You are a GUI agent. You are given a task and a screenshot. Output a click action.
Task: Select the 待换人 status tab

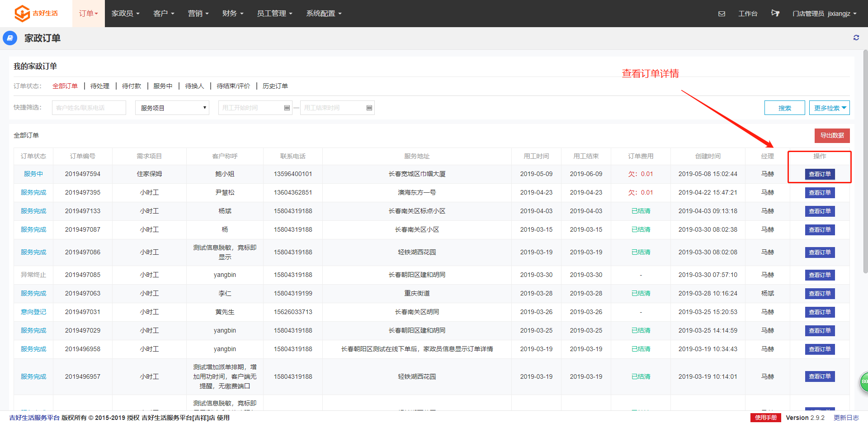click(x=194, y=86)
